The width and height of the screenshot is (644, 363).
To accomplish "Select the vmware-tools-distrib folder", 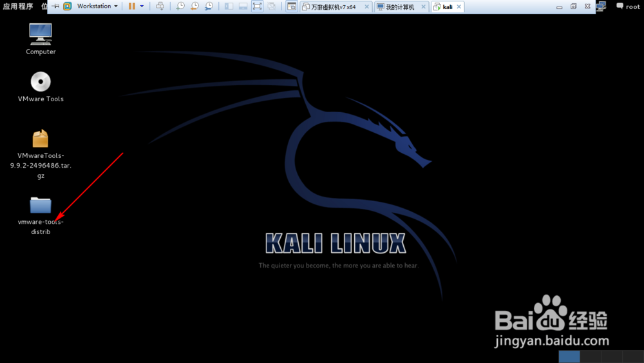I will (41, 216).
